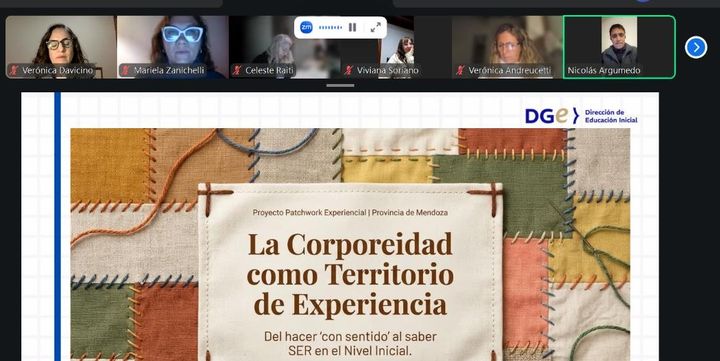The height and width of the screenshot is (361, 720).
Task: Click 'Dirección de Educación Inicial' text
Action: tap(611, 116)
